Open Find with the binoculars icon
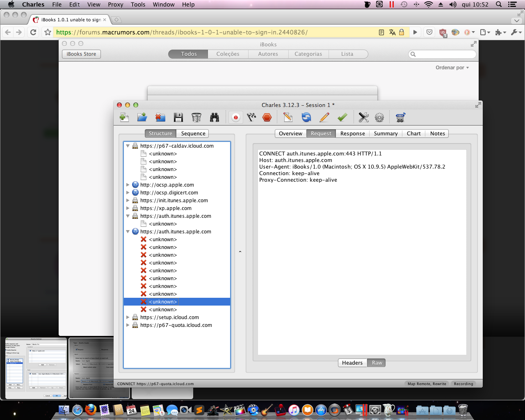The image size is (525, 420). 215,118
